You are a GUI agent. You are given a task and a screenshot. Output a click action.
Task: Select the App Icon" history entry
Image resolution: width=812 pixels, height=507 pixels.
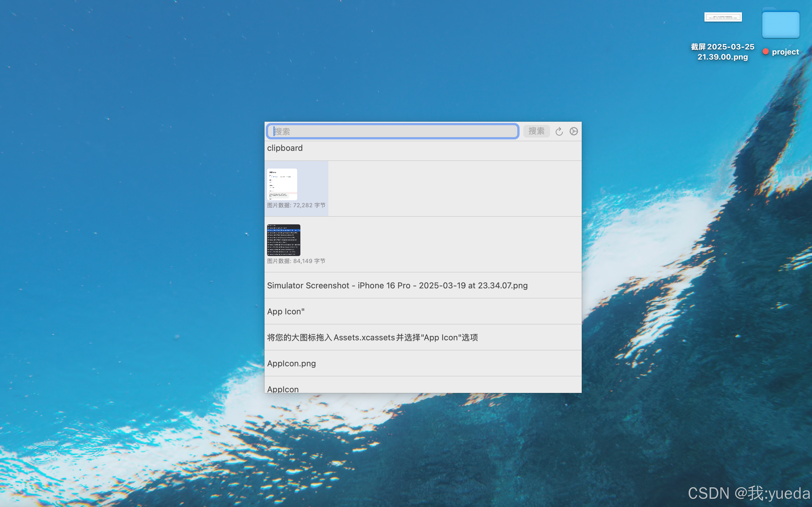pos(286,311)
